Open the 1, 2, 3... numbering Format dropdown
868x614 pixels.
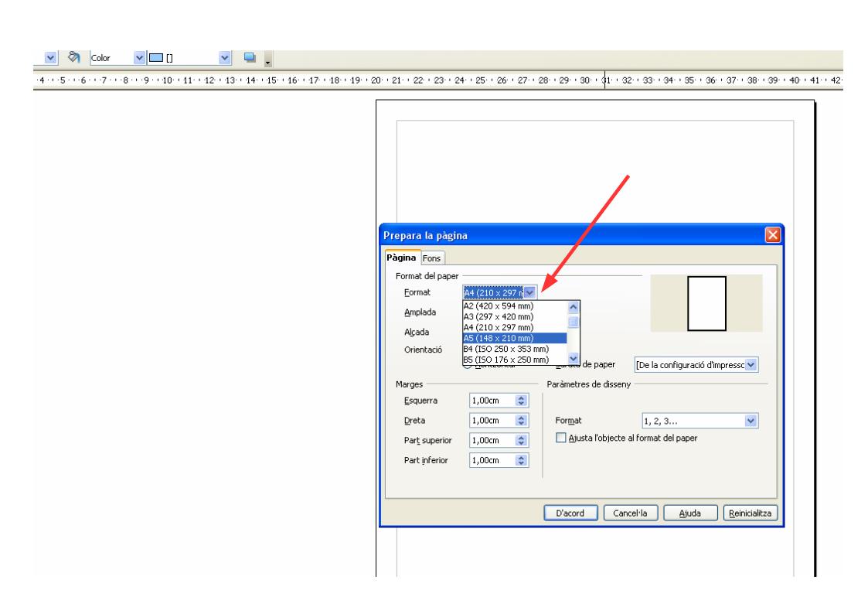[x=751, y=421]
